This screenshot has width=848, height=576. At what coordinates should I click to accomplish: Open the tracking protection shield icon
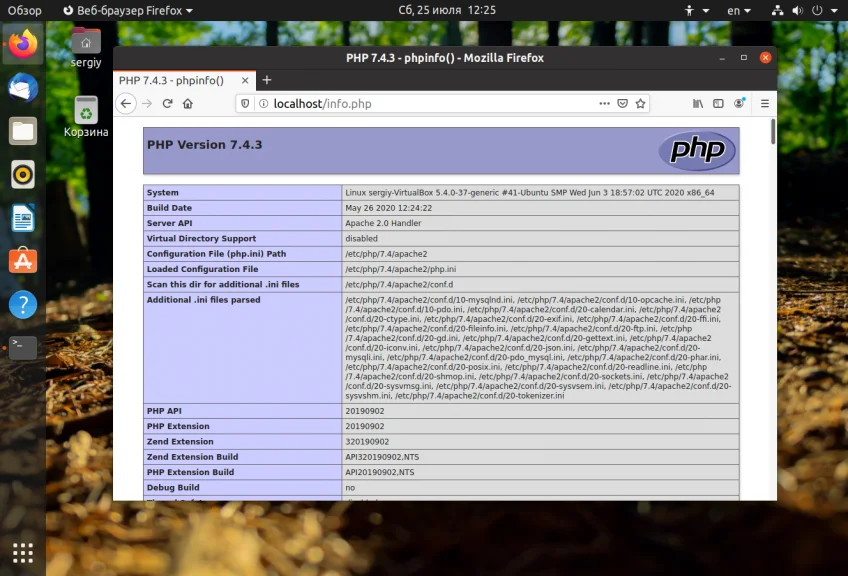[x=245, y=103]
